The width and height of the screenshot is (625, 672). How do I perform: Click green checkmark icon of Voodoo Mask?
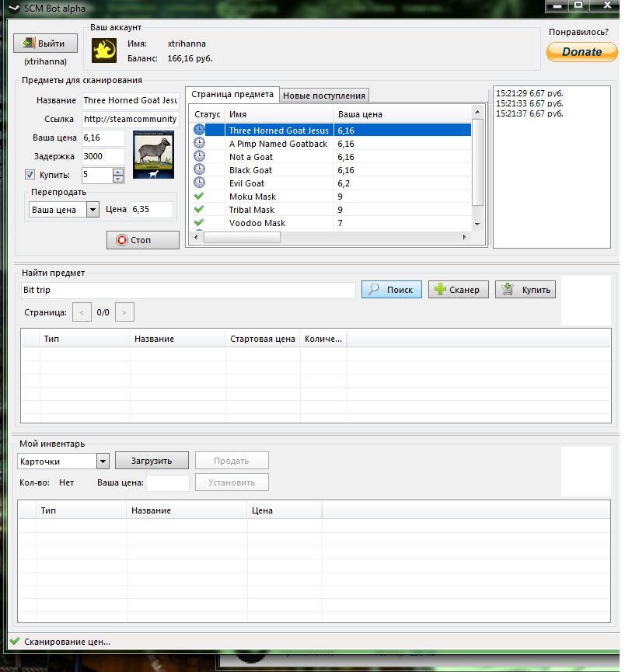199,222
